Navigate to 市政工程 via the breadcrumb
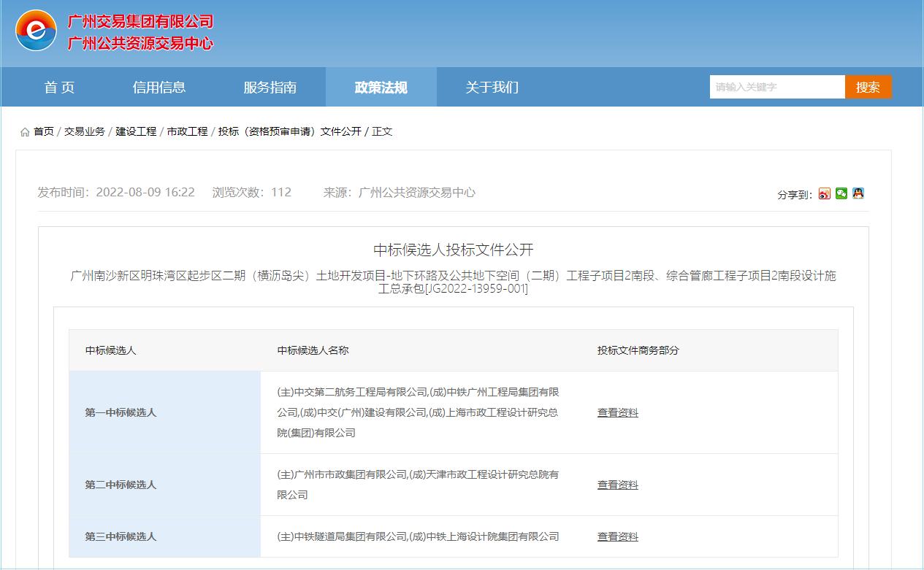 187,131
